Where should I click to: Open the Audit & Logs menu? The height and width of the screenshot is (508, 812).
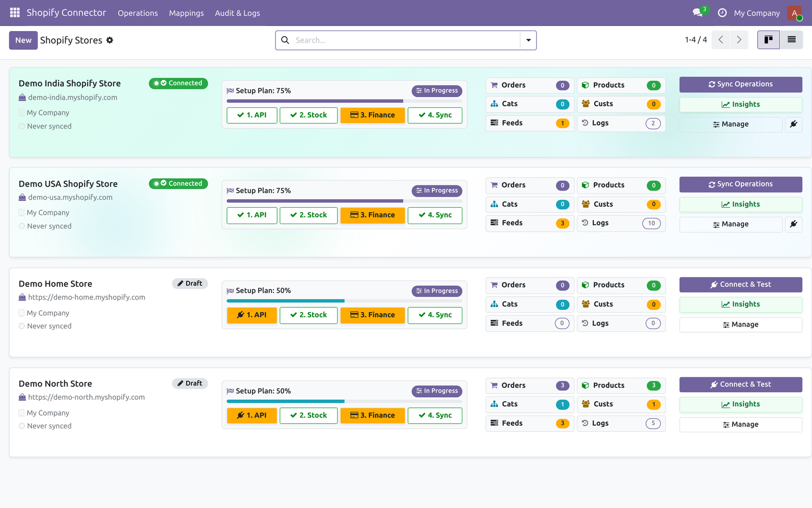(238, 13)
